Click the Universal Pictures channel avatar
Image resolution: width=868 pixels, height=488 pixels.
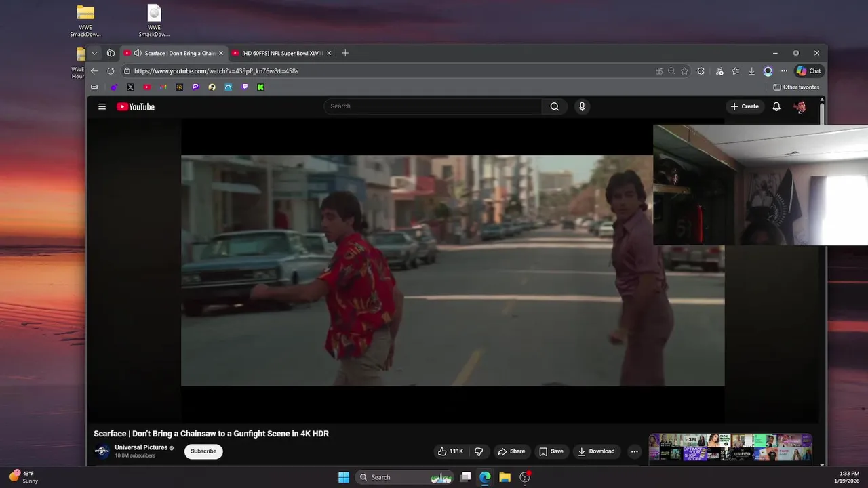tap(102, 451)
